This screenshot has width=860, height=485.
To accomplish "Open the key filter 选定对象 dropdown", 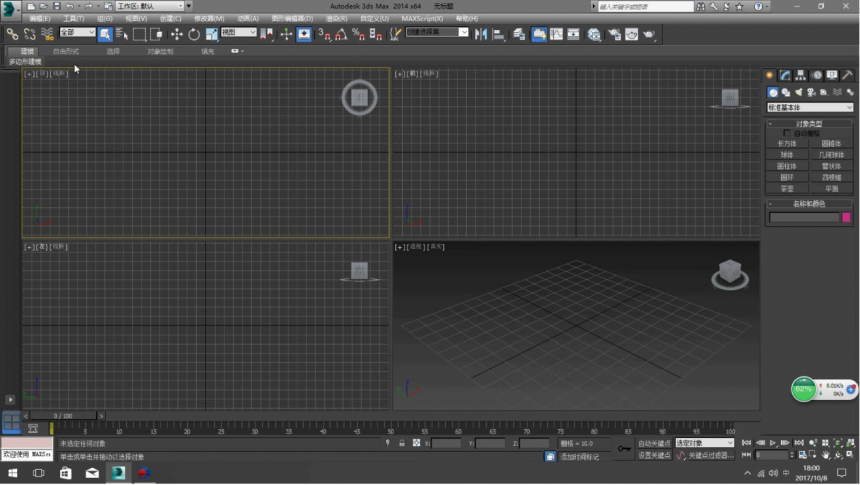I will pyautogui.click(x=704, y=443).
